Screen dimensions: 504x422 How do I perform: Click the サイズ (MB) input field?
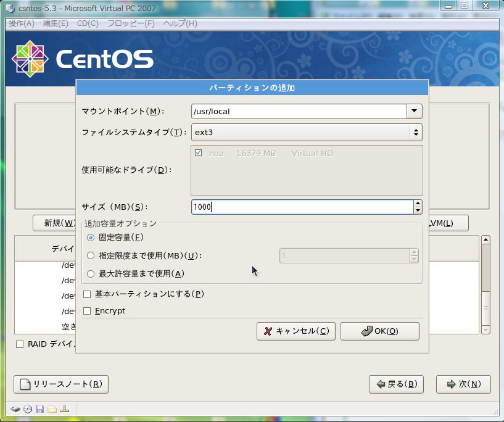[x=302, y=207]
